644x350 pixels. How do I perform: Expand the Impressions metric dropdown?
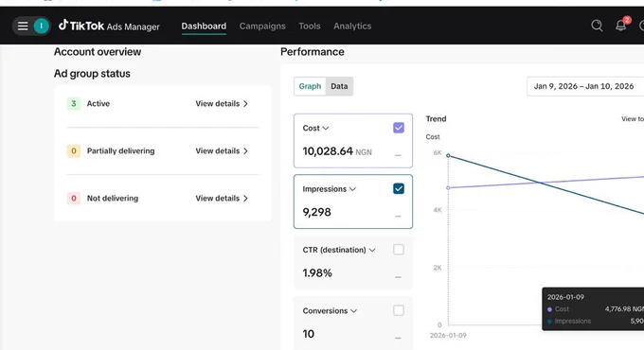pos(352,189)
